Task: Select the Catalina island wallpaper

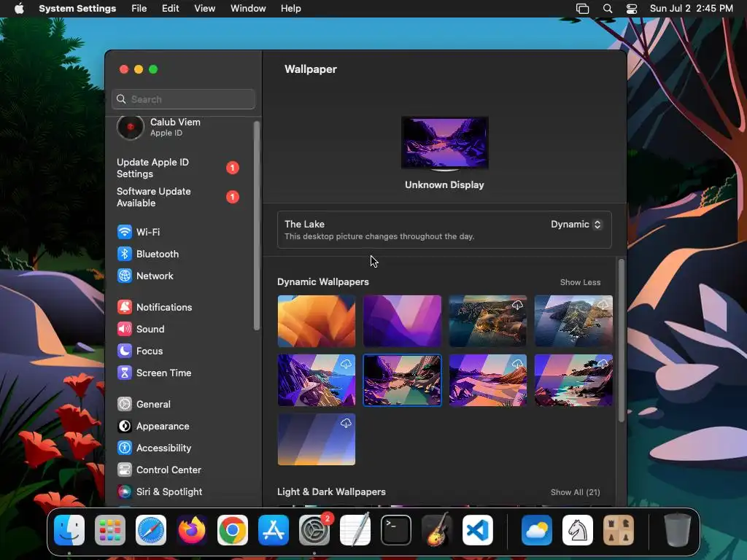Action: coord(573,321)
